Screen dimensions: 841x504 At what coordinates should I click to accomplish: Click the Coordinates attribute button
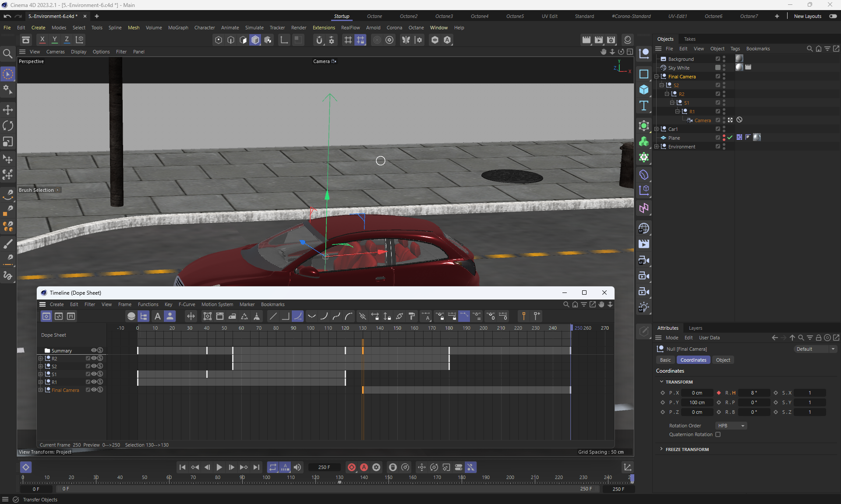click(x=693, y=360)
